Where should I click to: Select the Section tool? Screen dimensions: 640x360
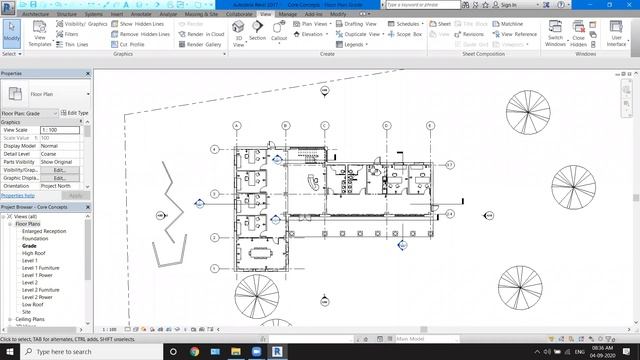click(x=257, y=31)
